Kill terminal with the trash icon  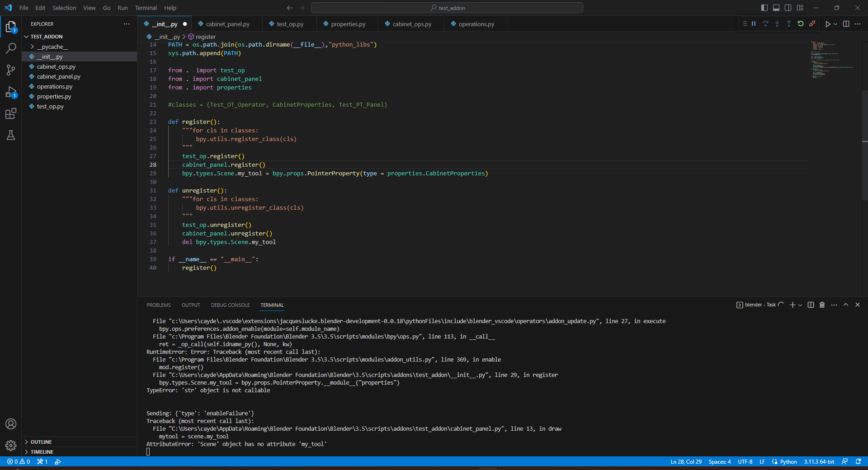[x=822, y=305]
